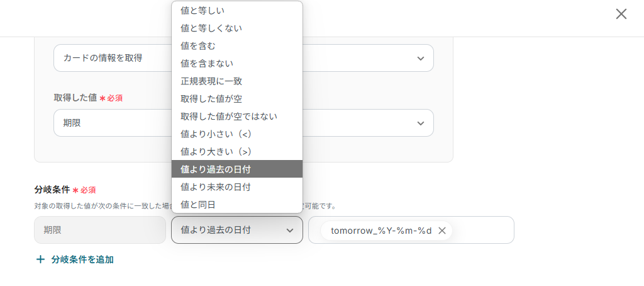Select 値と等しくない option
Viewport: 644px width, 286px height.
[x=237, y=28]
